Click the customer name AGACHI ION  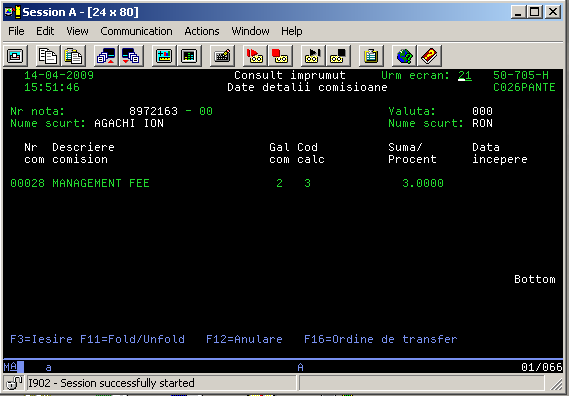pos(129,123)
